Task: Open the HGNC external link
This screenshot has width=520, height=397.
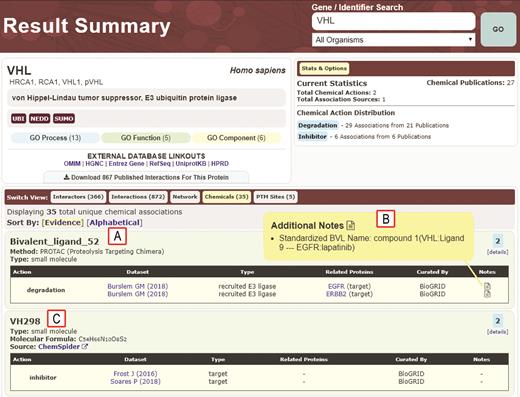Action: coord(94,164)
